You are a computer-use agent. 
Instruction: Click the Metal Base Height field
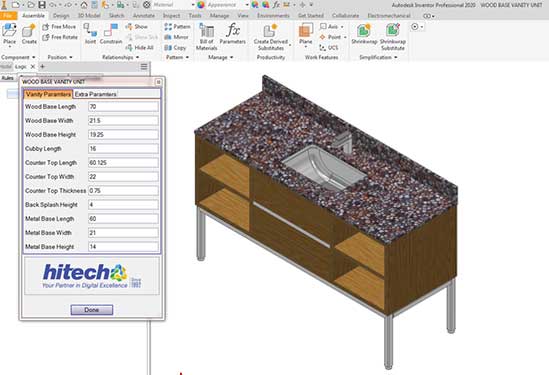(123, 247)
